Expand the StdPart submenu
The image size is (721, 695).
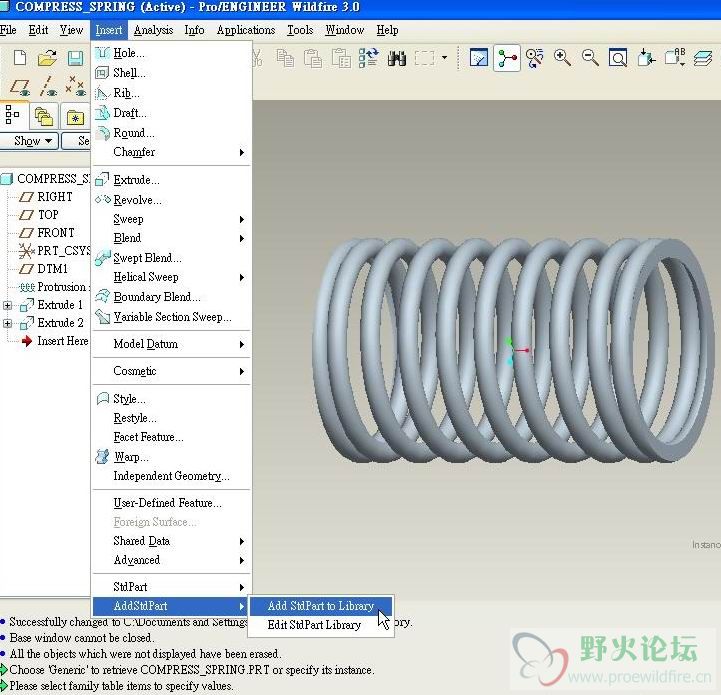172,586
